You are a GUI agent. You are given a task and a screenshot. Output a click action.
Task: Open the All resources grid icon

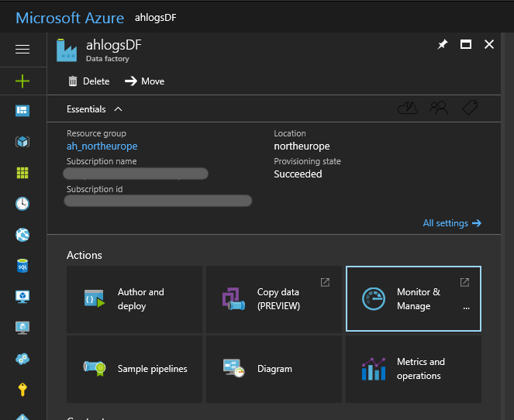pyautogui.click(x=22, y=173)
